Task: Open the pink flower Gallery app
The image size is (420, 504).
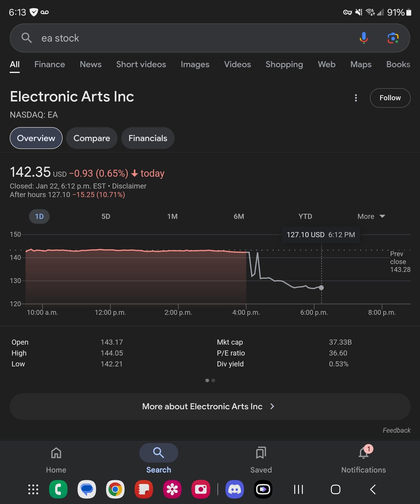Action: 172,489
